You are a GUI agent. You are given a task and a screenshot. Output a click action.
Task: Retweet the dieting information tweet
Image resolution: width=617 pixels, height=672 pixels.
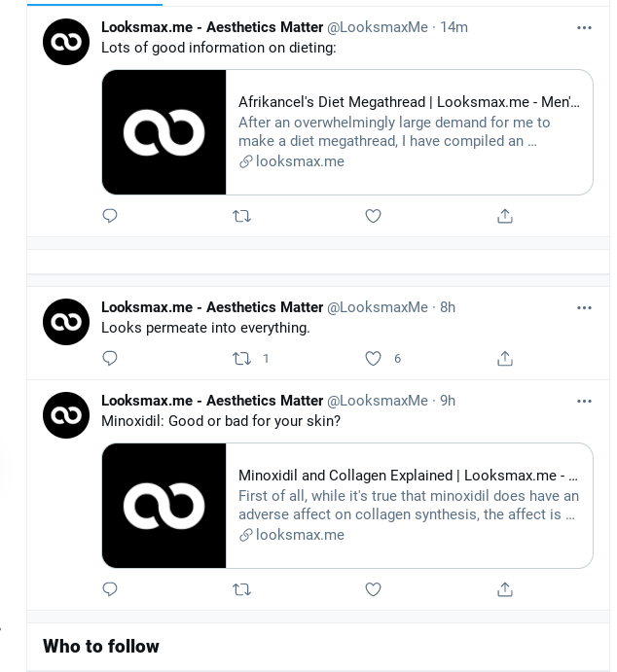pyautogui.click(x=241, y=216)
